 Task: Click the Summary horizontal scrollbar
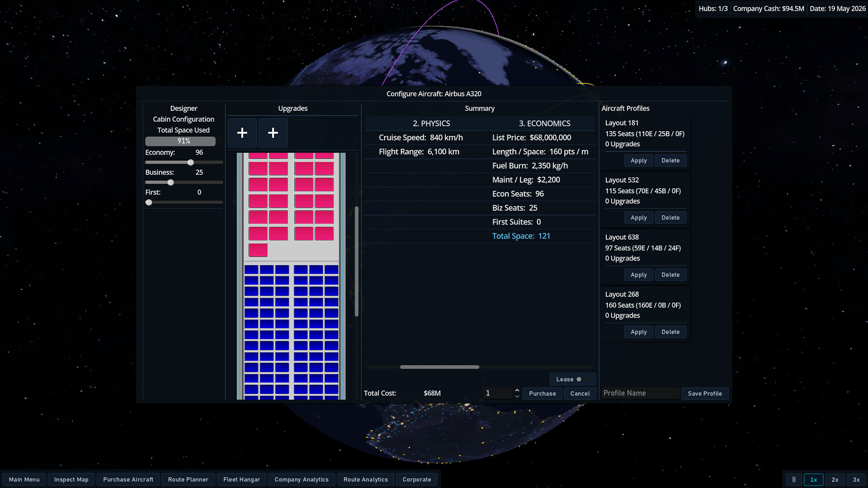pos(439,367)
